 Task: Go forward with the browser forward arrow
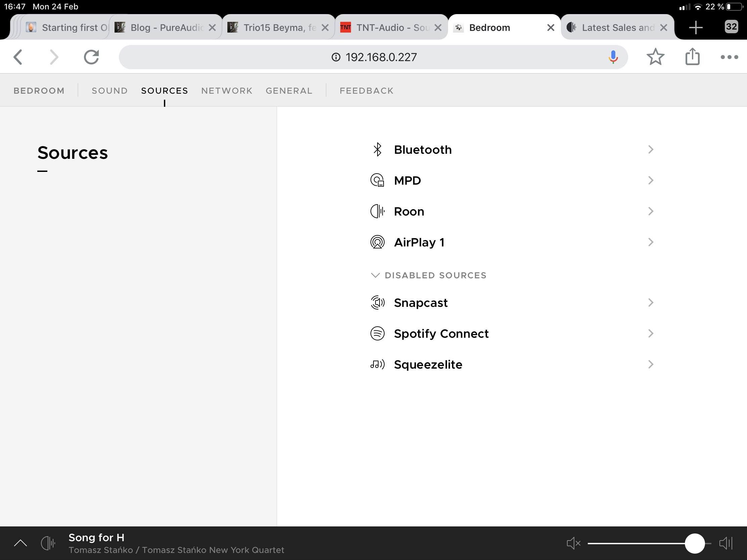tap(54, 57)
